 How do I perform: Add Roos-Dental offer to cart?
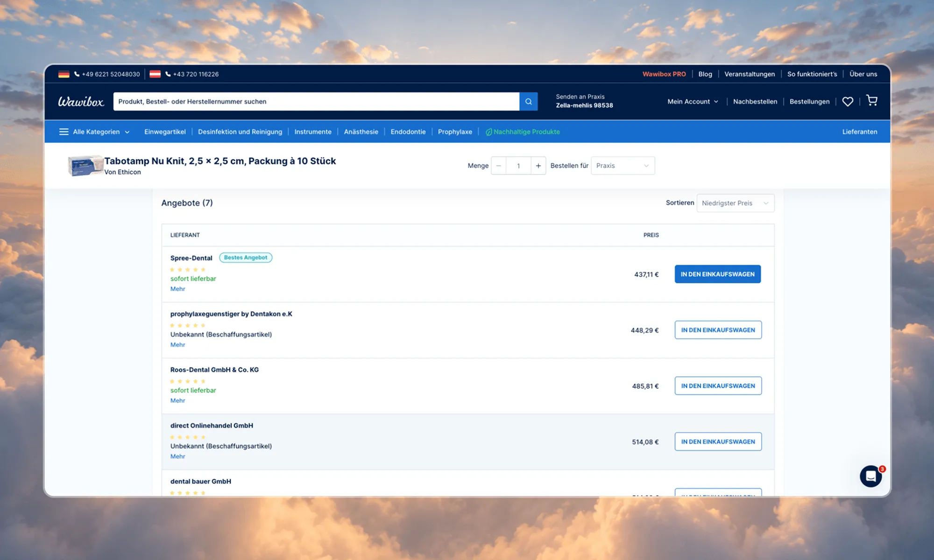[x=718, y=386]
